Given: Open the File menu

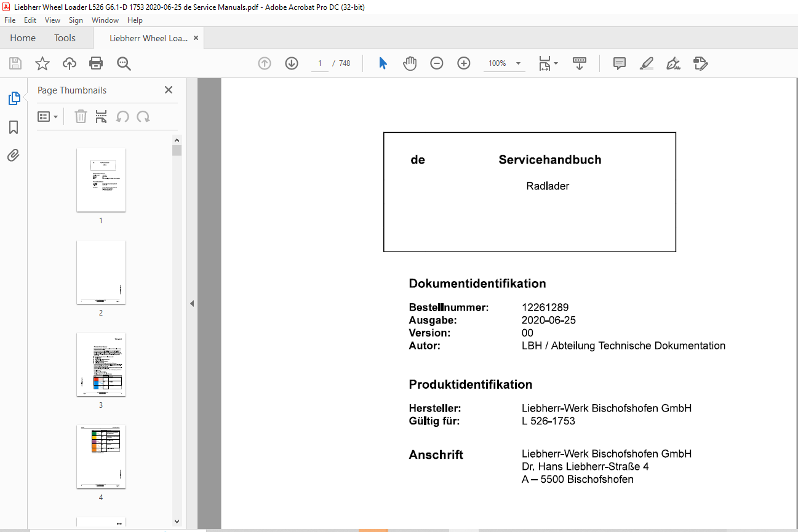Looking at the screenshot, I should click(x=10, y=20).
